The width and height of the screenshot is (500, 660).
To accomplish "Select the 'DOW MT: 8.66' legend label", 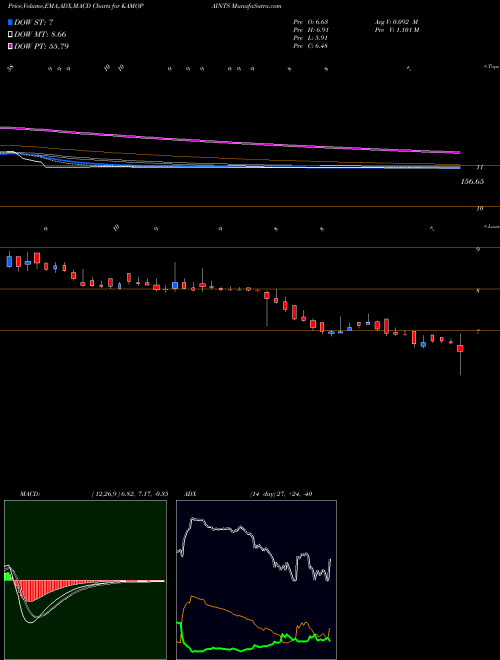I will click(40, 35).
